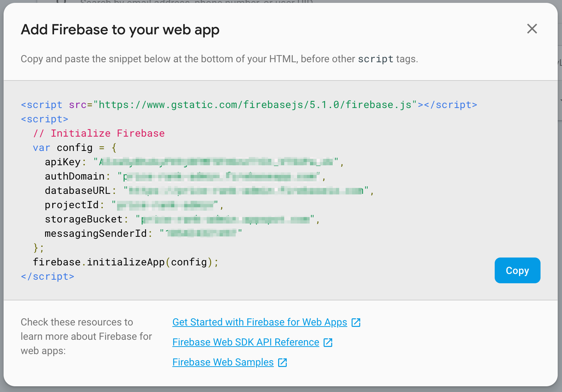Open Get Started with Firebase for Web Apps link
The image size is (562, 392).
point(260,322)
